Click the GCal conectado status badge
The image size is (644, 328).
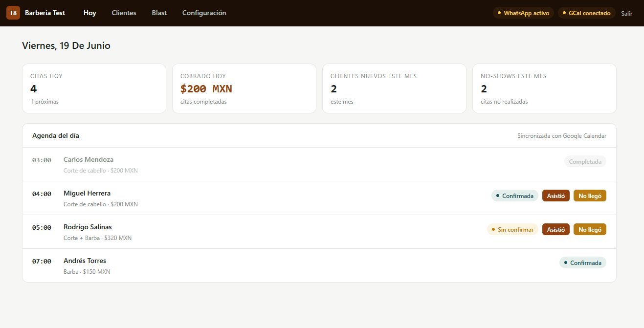tap(587, 13)
